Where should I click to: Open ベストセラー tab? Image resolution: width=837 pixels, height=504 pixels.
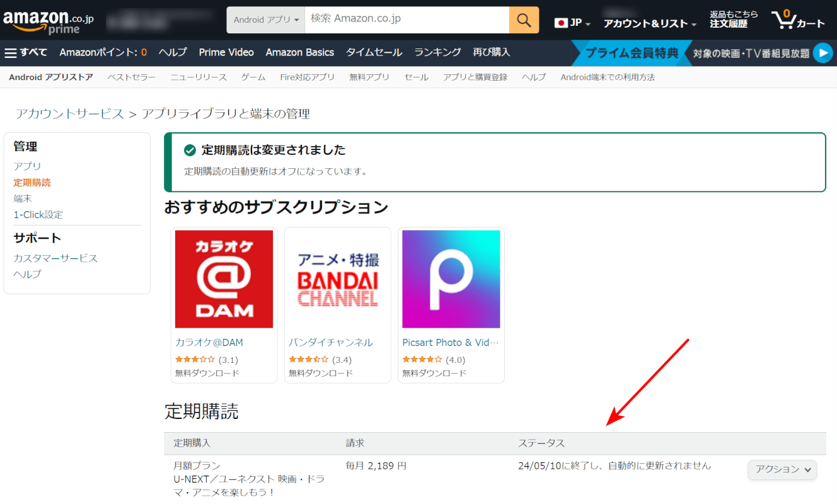point(132,77)
